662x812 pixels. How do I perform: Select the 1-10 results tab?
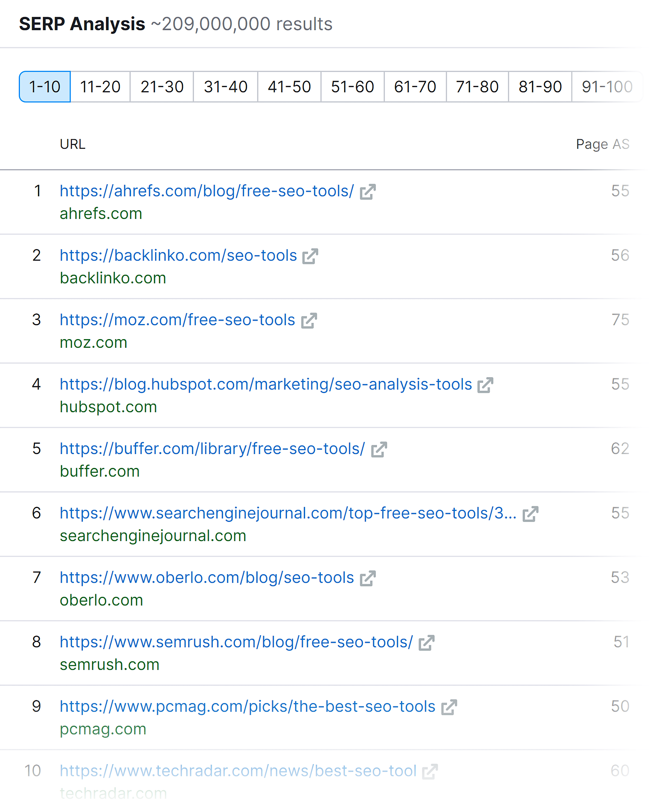click(x=44, y=87)
